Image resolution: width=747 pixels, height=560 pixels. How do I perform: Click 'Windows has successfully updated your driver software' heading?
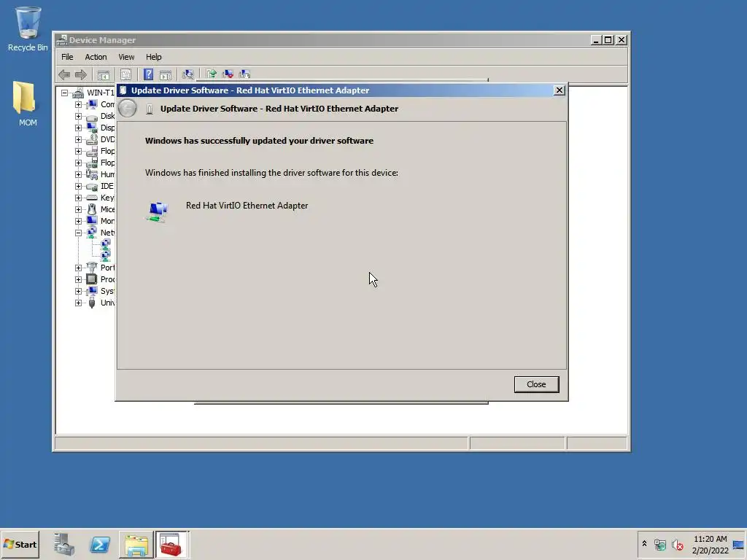pos(259,141)
